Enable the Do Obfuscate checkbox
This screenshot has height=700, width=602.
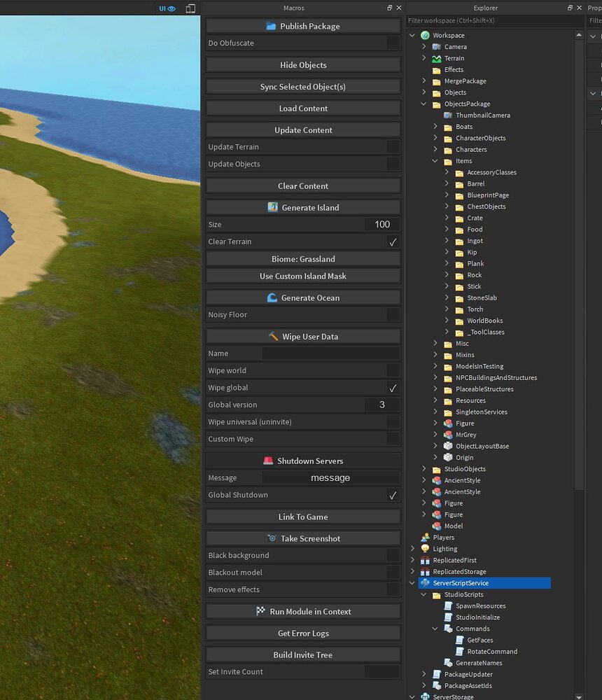(x=393, y=43)
